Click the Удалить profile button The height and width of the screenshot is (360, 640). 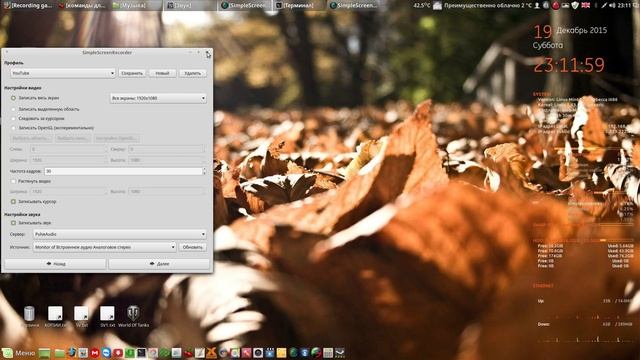192,73
